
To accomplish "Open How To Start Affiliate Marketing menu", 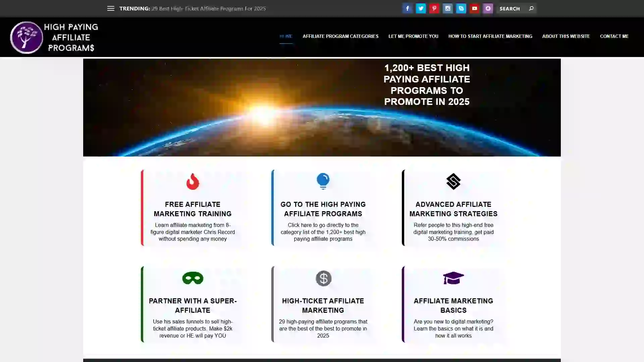I will point(490,36).
